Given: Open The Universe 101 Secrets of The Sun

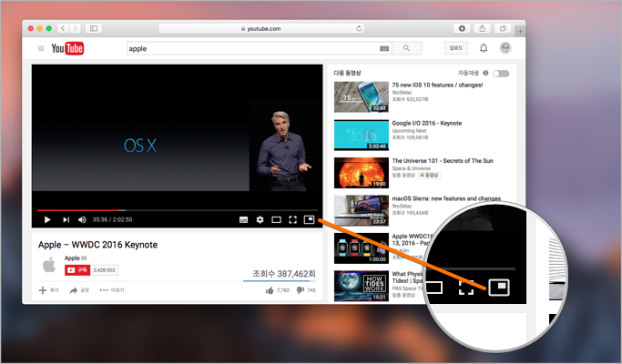Looking at the screenshot, I should [443, 161].
